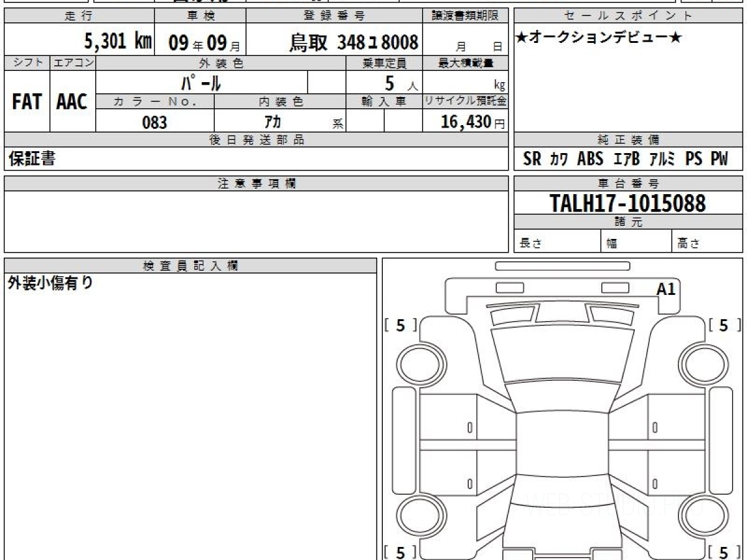Select the chassis number TALH17-1015088
The image size is (747, 560).
pyautogui.click(x=627, y=203)
